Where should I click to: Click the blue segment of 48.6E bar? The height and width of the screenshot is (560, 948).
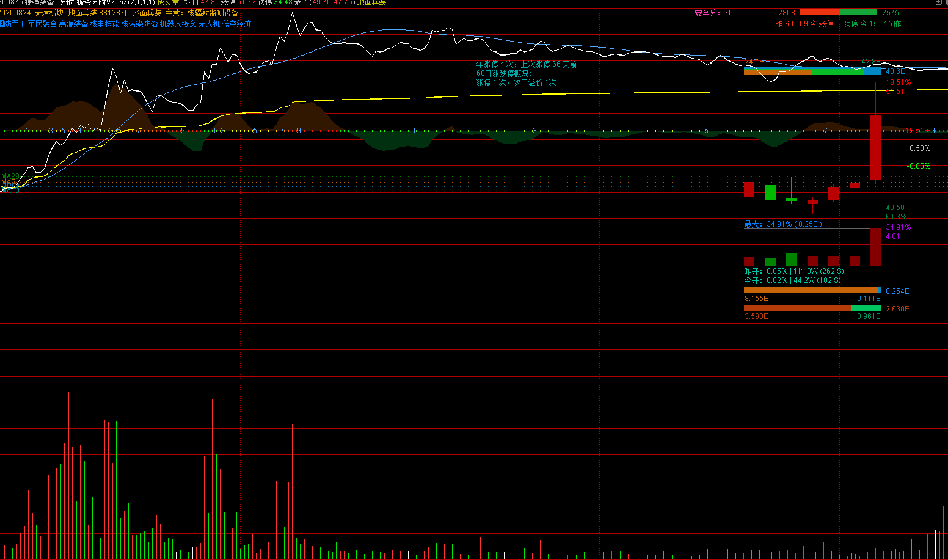click(872, 71)
